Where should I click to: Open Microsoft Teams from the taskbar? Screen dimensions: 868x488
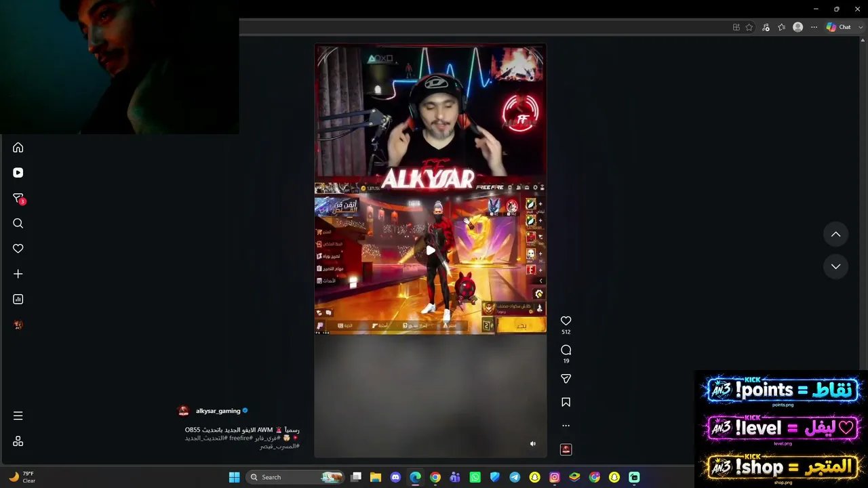pyautogui.click(x=455, y=477)
